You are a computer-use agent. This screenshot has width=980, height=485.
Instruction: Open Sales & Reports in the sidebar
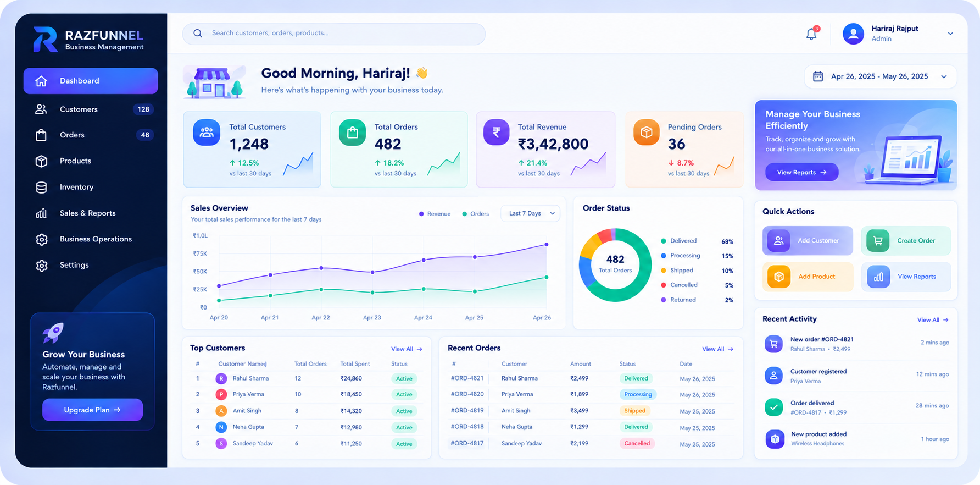(91, 213)
